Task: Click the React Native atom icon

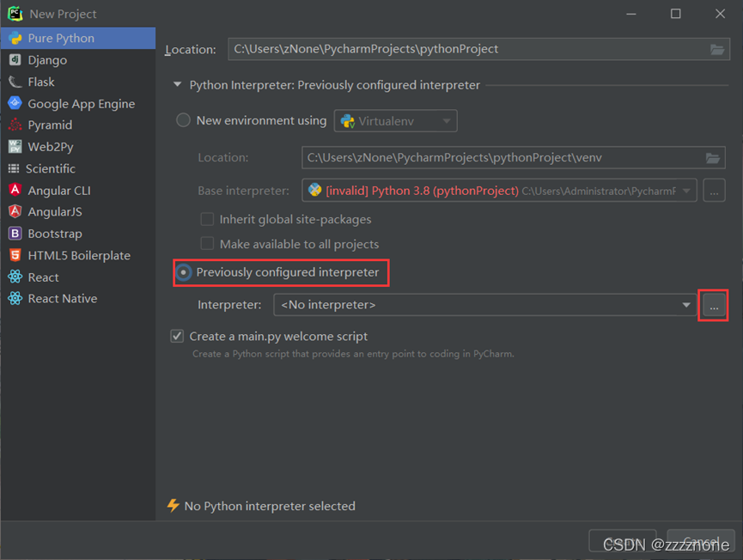Action: (x=15, y=298)
